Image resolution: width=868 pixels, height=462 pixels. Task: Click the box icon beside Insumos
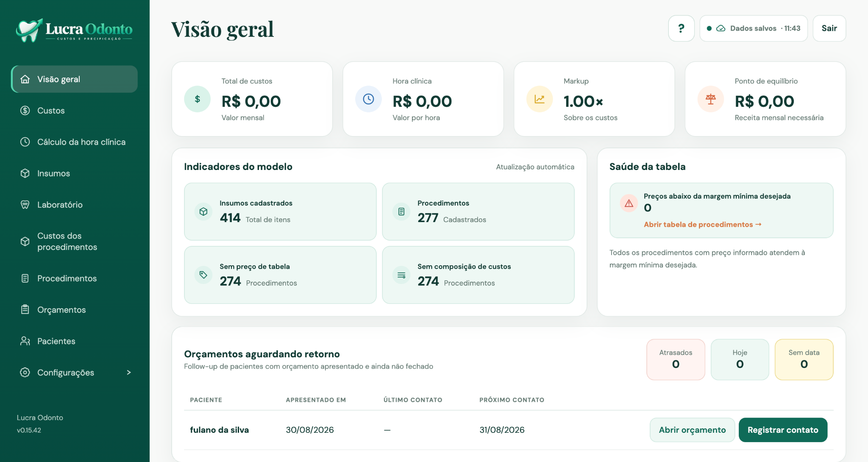(x=25, y=173)
